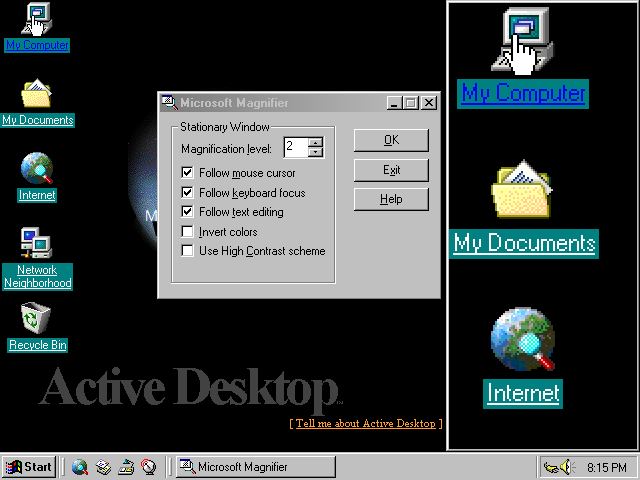The width and height of the screenshot is (640, 480).
Task: Click the My Documents label under folder
Action: click(x=38, y=120)
